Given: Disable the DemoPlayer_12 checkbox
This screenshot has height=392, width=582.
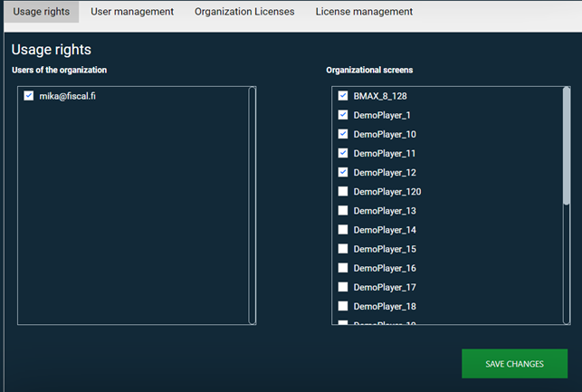Looking at the screenshot, I should (343, 172).
